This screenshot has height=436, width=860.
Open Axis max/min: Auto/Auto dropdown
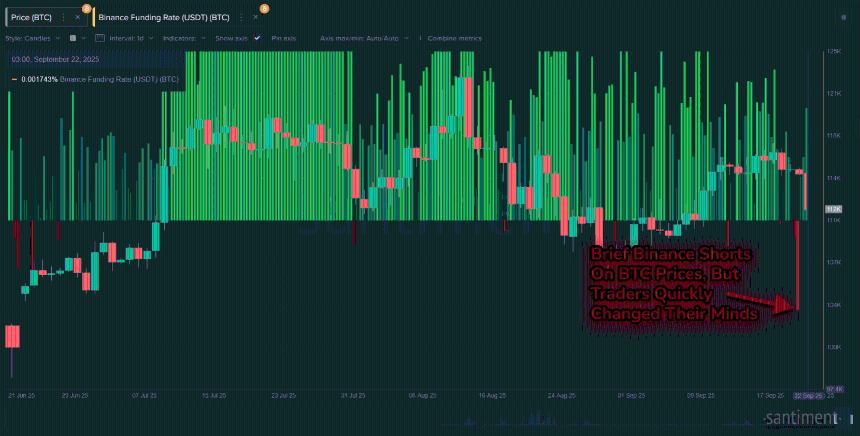tap(364, 38)
